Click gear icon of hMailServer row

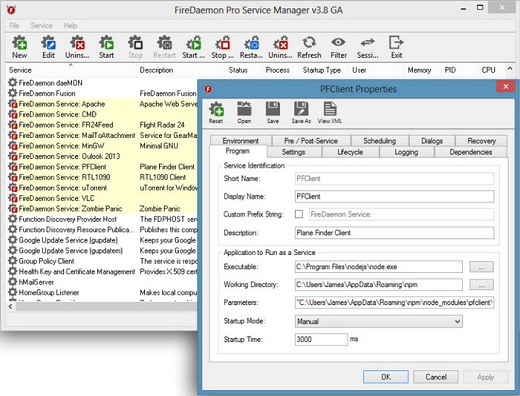pyautogui.click(x=12, y=282)
